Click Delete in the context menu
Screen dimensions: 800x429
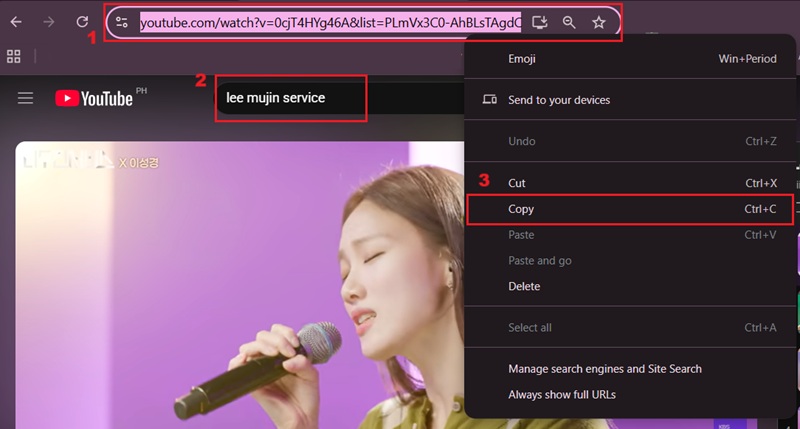click(x=524, y=287)
